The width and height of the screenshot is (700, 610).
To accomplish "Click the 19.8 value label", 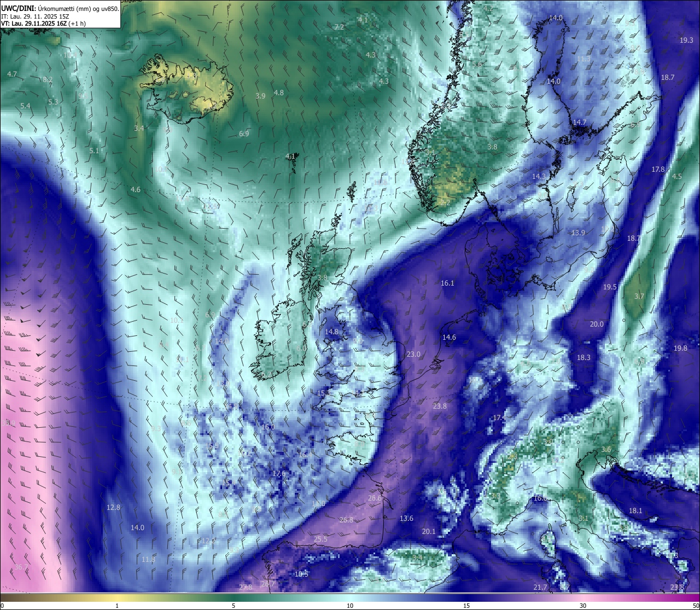I will pyautogui.click(x=680, y=348).
